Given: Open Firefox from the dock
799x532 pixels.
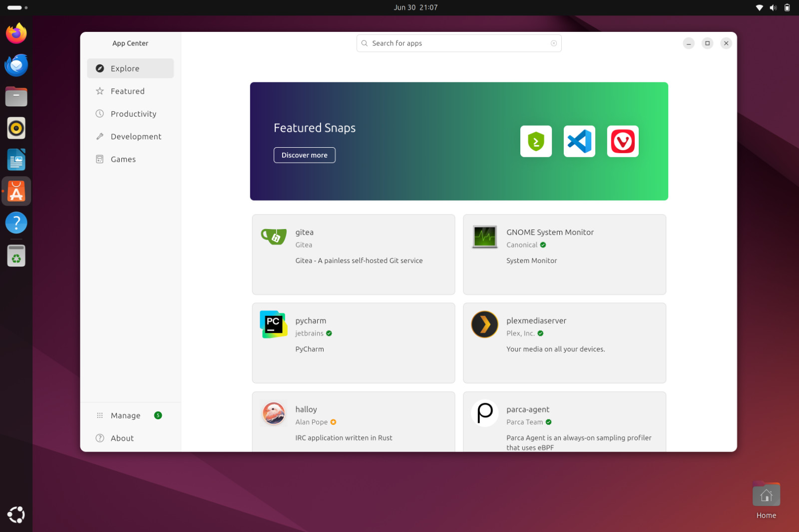Looking at the screenshot, I should point(16,33).
